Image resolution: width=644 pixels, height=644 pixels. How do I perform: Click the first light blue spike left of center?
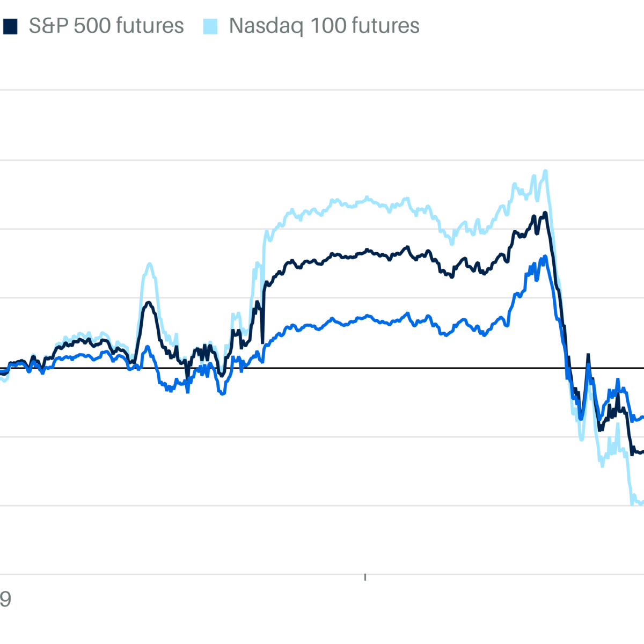click(149, 264)
